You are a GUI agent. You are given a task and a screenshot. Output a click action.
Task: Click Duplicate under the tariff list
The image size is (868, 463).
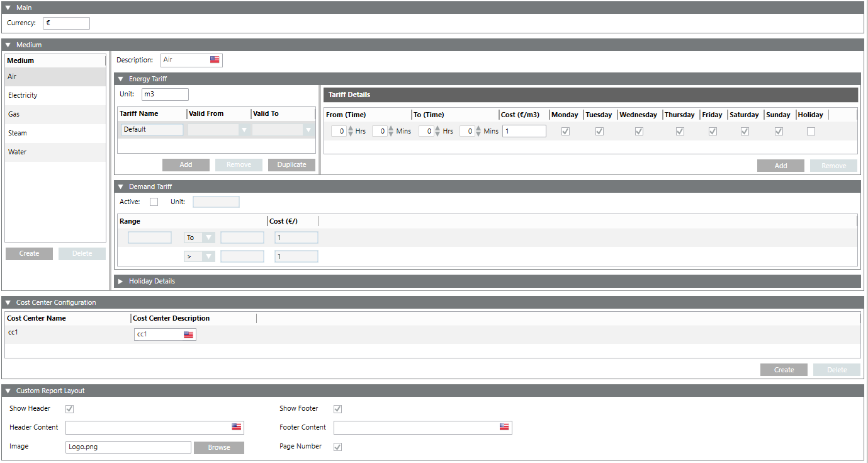(x=291, y=165)
